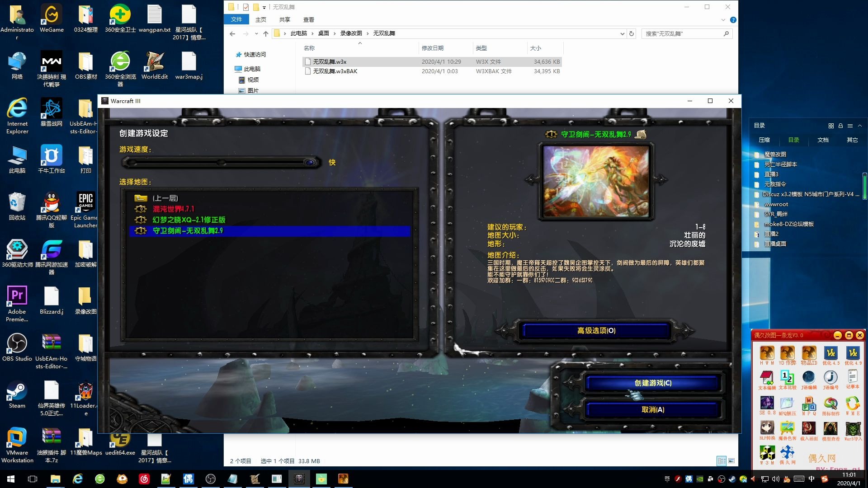Click the Explorer refresh button
The image size is (868, 488).
point(632,33)
